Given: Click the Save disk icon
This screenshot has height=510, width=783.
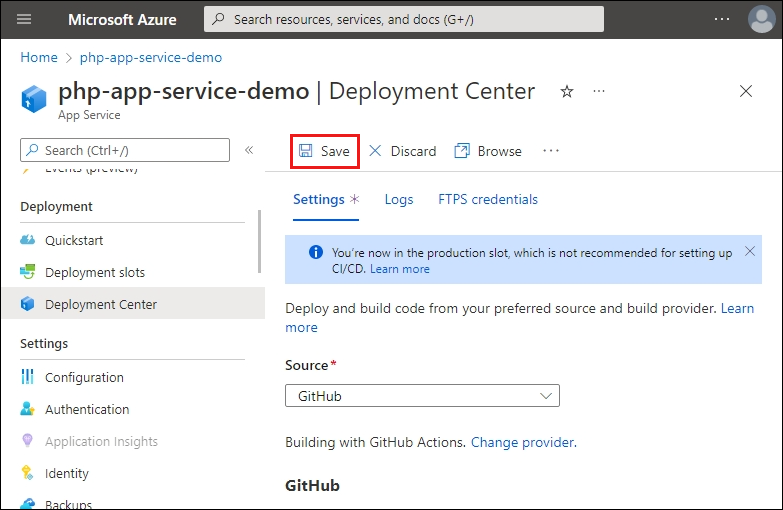Looking at the screenshot, I should 305,151.
